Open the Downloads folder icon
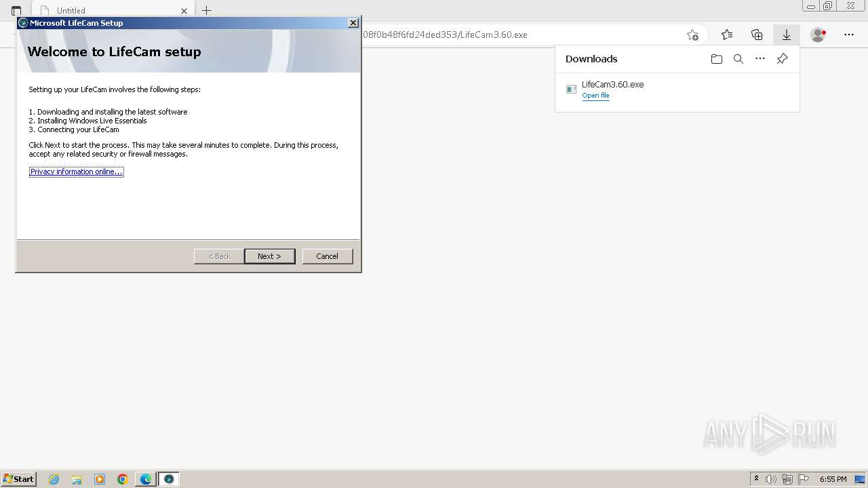Viewport: 868px width, 488px height. coord(717,59)
